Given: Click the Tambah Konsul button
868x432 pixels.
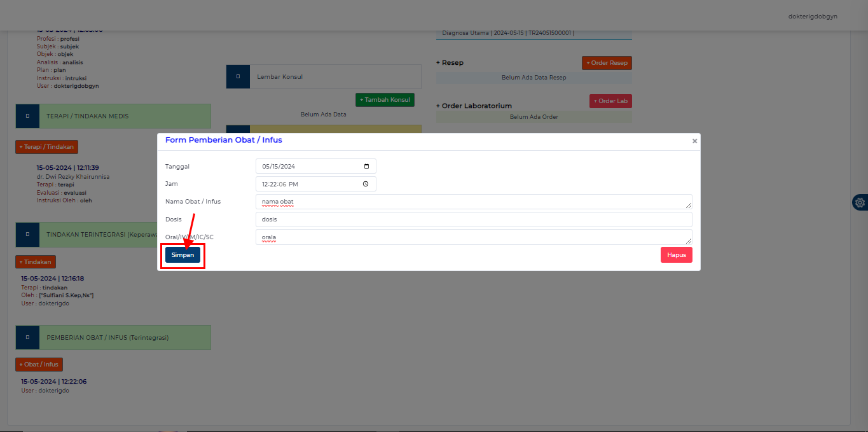Looking at the screenshot, I should coord(384,99).
